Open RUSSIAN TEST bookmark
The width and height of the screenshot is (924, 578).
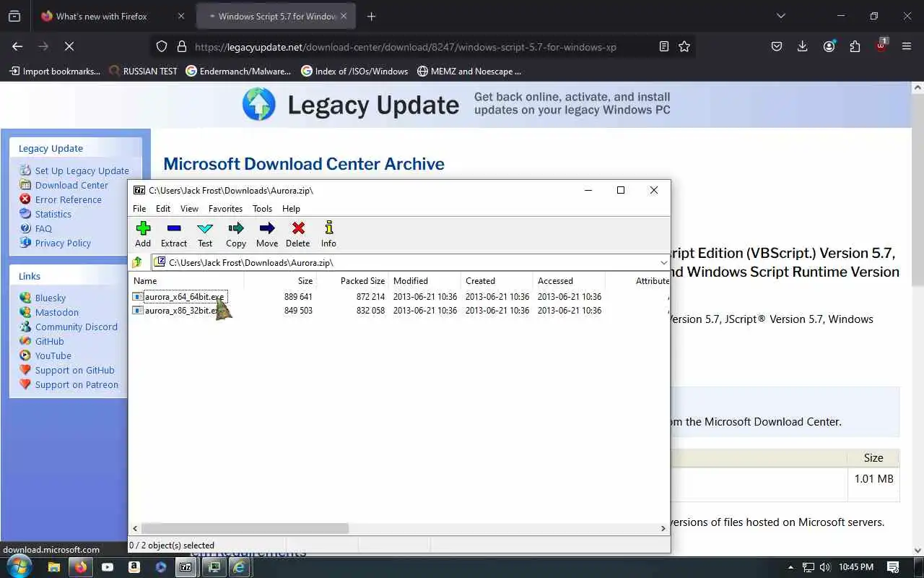[x=143, y=71]
